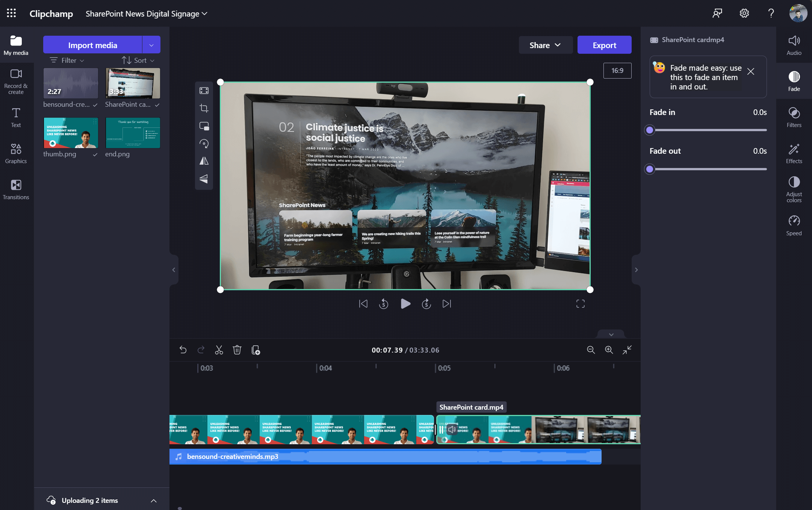Viewport: 812px width, 510px height.
Task: Mute audio of SharePoint card clip
Action: 452,429
